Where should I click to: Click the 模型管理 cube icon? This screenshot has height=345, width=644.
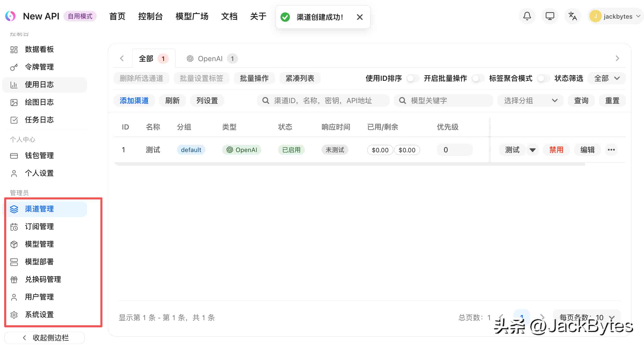[14, 244]
